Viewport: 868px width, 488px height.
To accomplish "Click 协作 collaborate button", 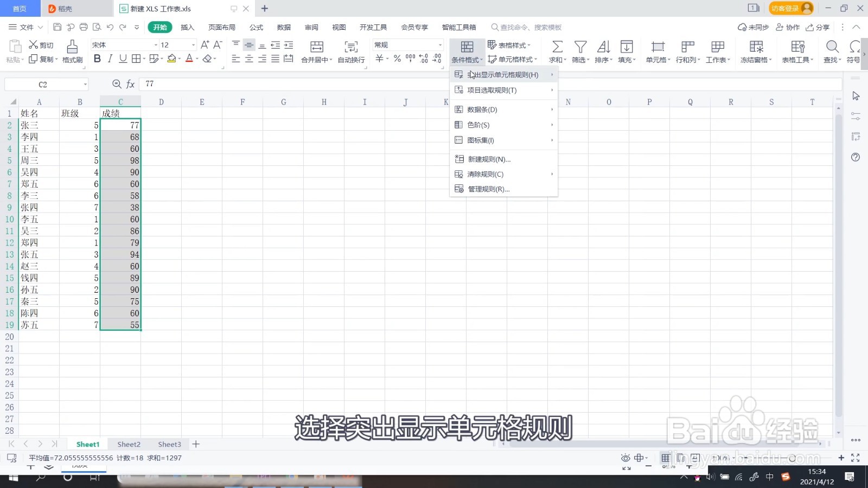I will [788, 27].
